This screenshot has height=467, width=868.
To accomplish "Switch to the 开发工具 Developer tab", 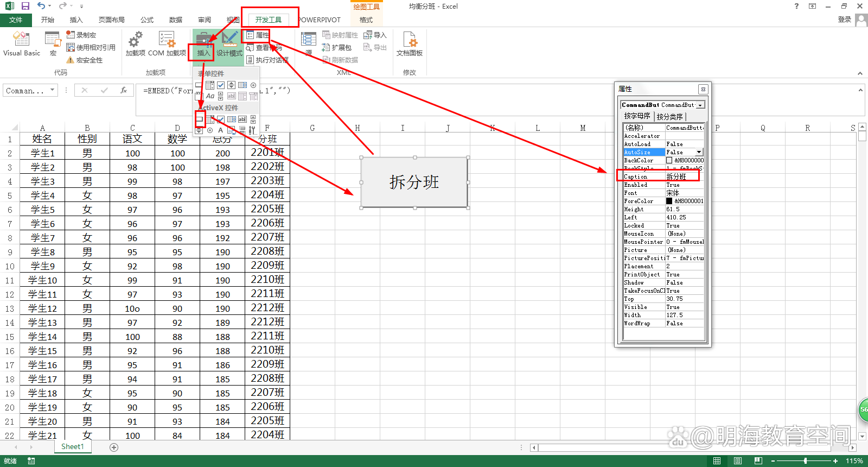I will coord(269,20).
